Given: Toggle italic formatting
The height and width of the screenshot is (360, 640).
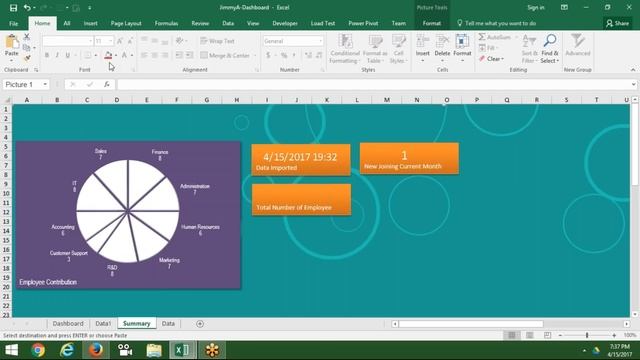Looking at the screenshot, I should [x=57, y=55].
